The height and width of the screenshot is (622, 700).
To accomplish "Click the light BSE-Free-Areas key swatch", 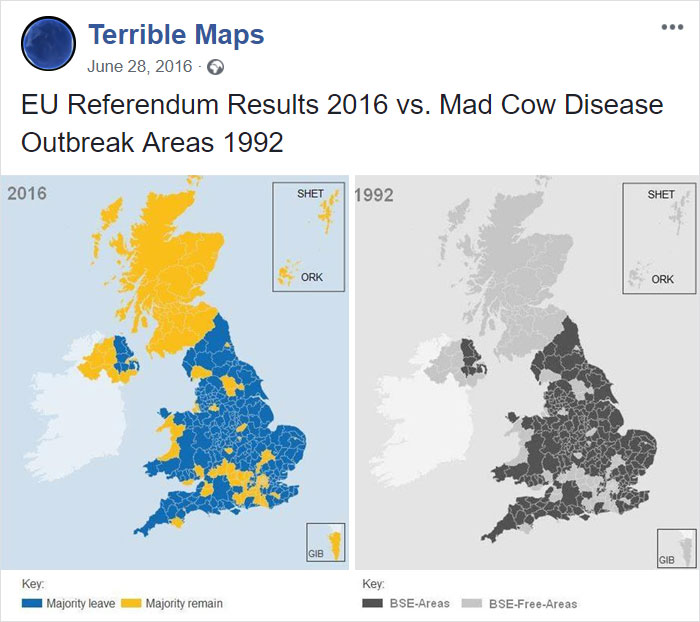I will tap(471, 603).
